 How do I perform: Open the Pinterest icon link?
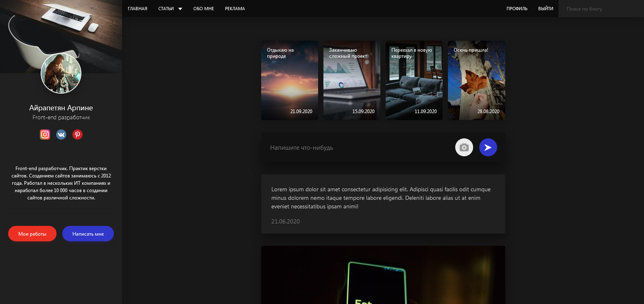[77, 134]
